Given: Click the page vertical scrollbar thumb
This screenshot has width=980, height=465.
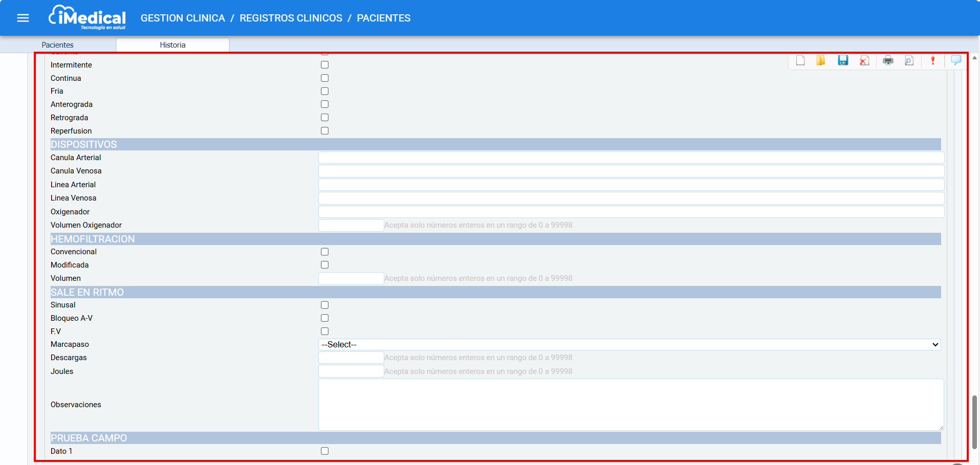Looking at the screenshot, I should click(x=974, y=422).
